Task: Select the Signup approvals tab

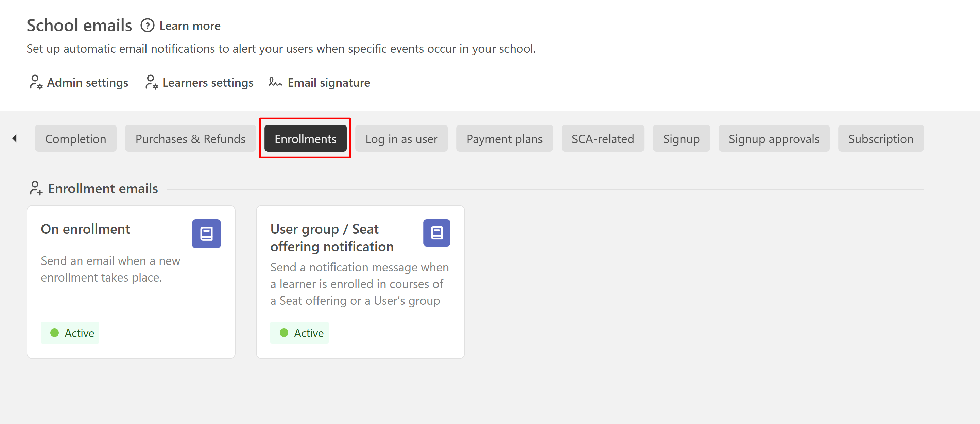Action: pyautogui.click(x=773, y=138)
